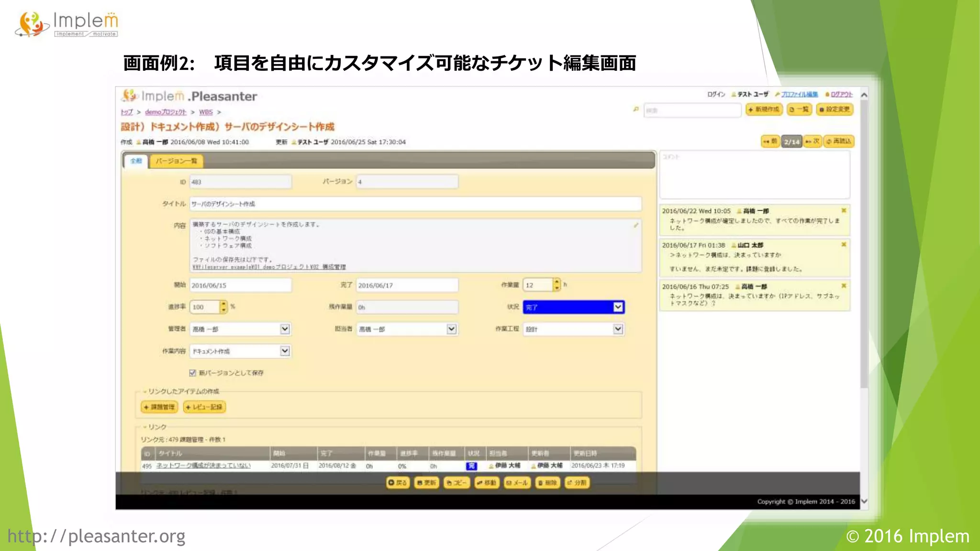The height and width of the screenshot is (551, 980).
Task: Toggle the 新バージョンとして保存 checkbox
Action: 193,373
